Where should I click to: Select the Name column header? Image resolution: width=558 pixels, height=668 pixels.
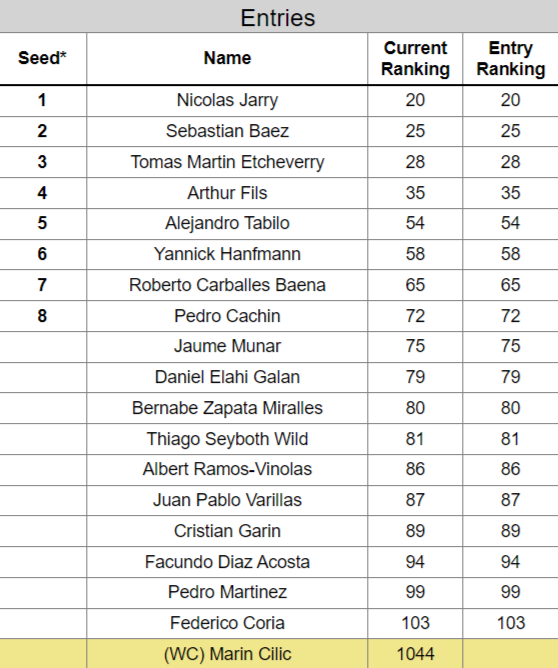[227, 58]
